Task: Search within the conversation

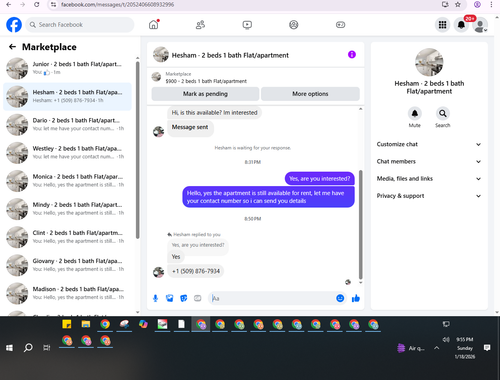Action: click(x=443, y=114)
